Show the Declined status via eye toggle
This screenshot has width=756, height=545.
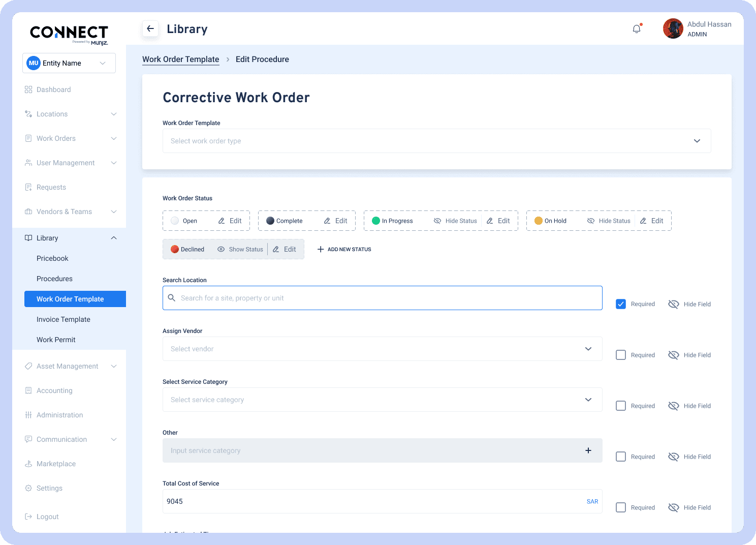(x=221, y=250)
